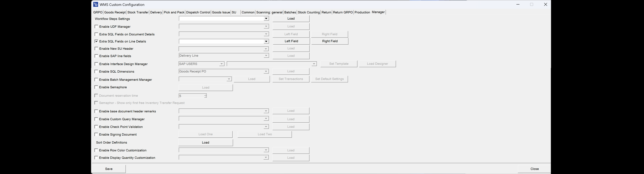Screen dimensions: 644x174
Task: Open the Goods Receipt tab
Action: pyautogui.click(x=115, y=12)
